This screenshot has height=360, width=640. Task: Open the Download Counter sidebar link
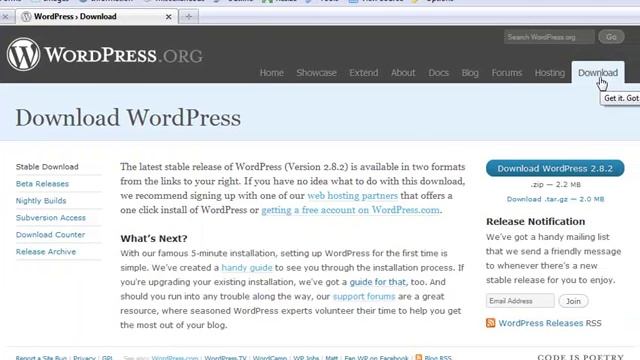[50, 235]
